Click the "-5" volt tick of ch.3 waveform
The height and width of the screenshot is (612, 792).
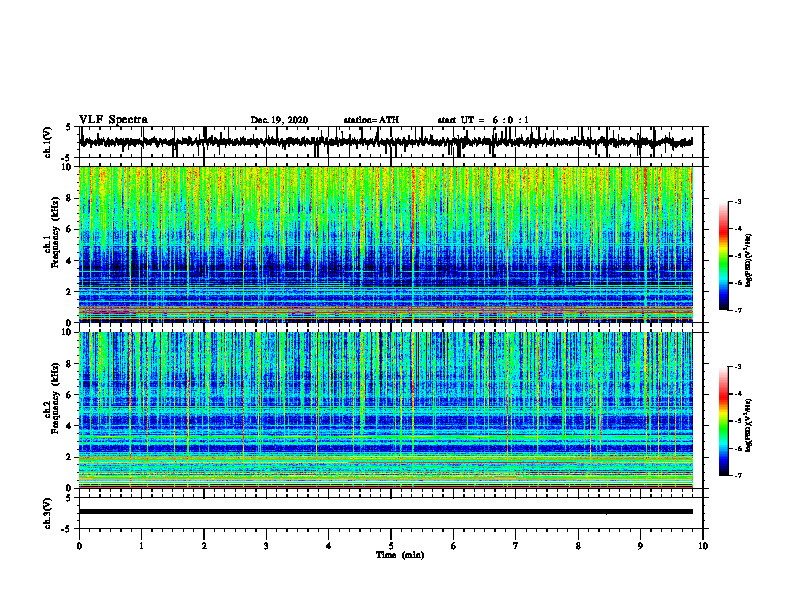tap(67, 529)
